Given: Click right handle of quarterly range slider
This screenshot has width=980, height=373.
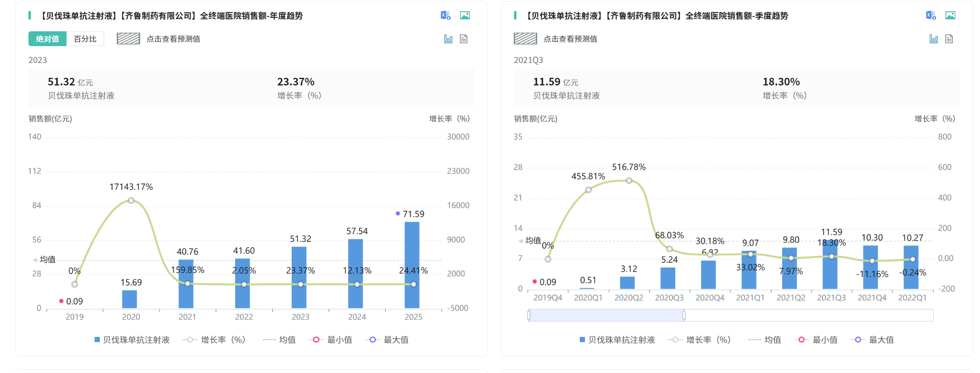Looking at the screenshot, I should coord(684,315).
